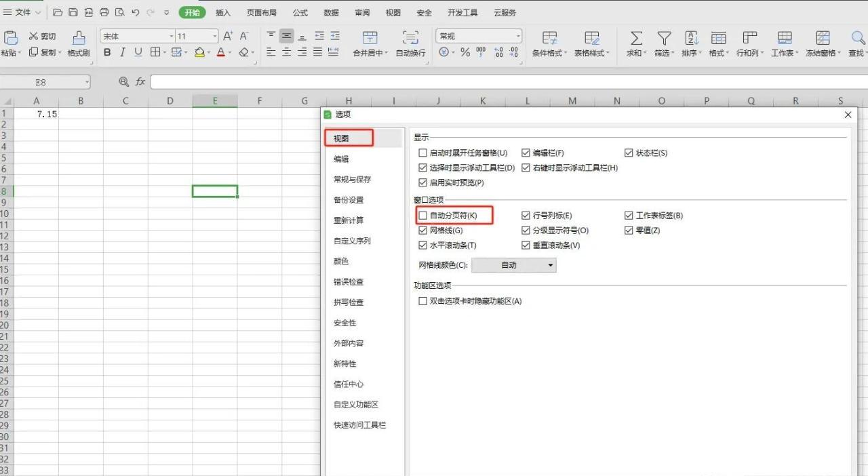Click the formula bar input field

(509, 81)
